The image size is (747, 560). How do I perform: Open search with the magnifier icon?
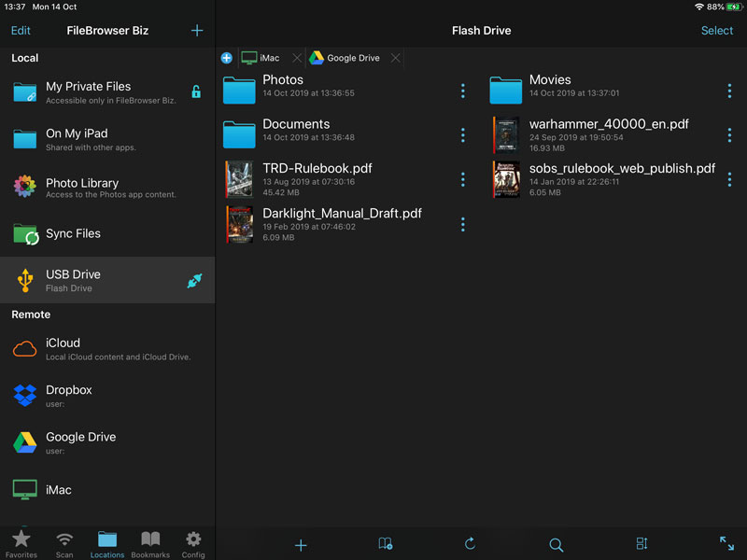point(556,544)
